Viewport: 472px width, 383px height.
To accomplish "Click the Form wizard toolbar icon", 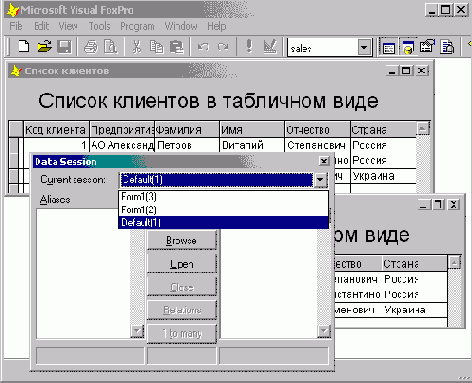I will pyautogui.click(x=427, y=47).
